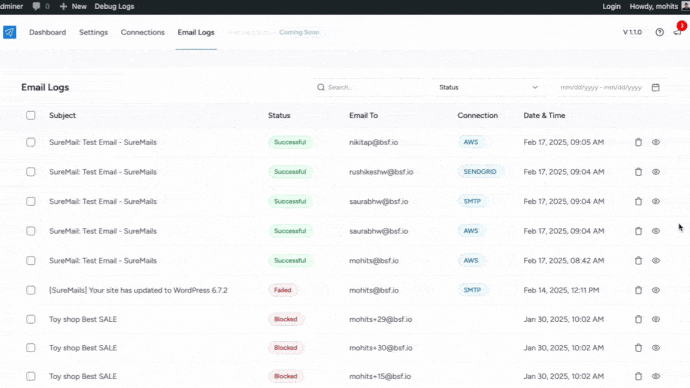
Task: Click the Failed status badge
Action: 283,290
